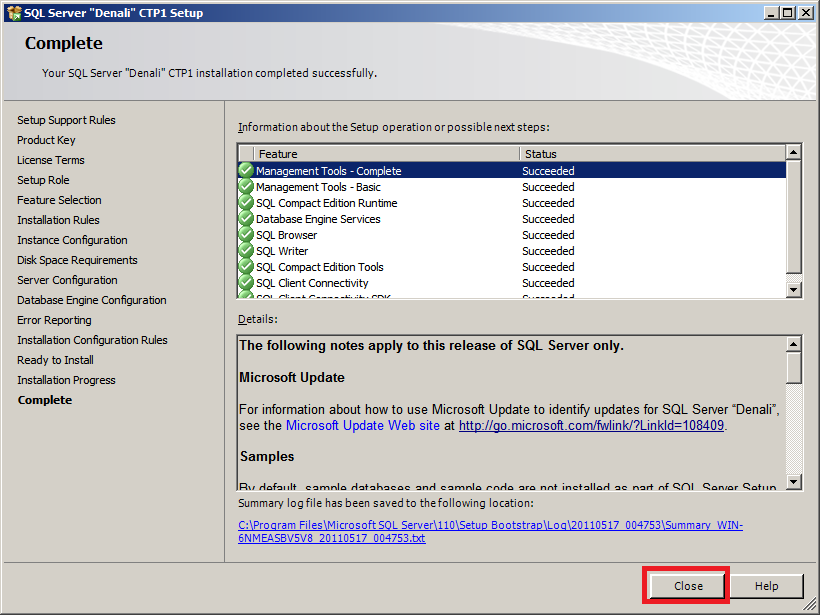Click the Succeeded status for SQL Writer
This screenshot has height=615, width=820.
pyautogui.click(x=548, y=251)
